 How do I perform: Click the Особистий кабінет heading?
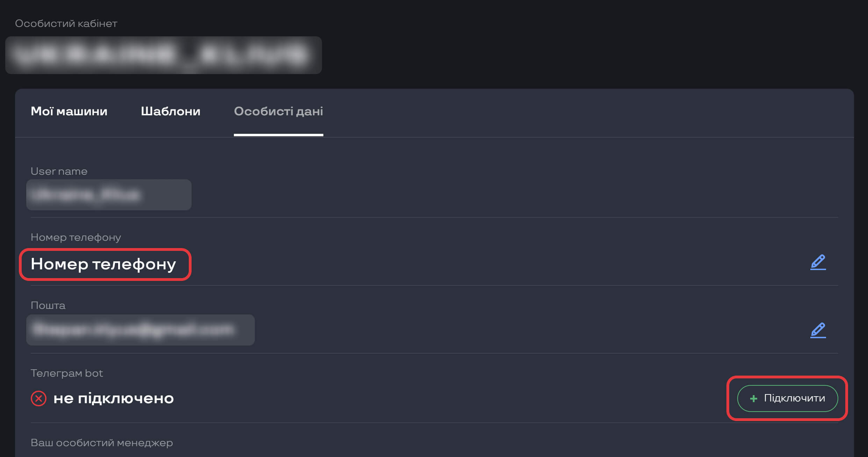(66, 23)
